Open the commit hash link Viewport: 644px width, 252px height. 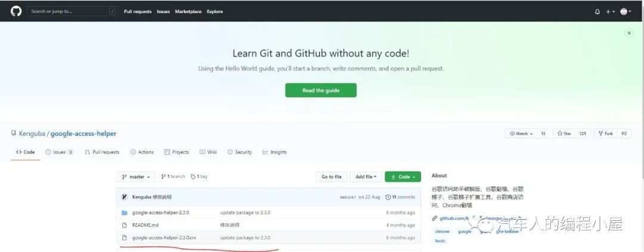348,197
